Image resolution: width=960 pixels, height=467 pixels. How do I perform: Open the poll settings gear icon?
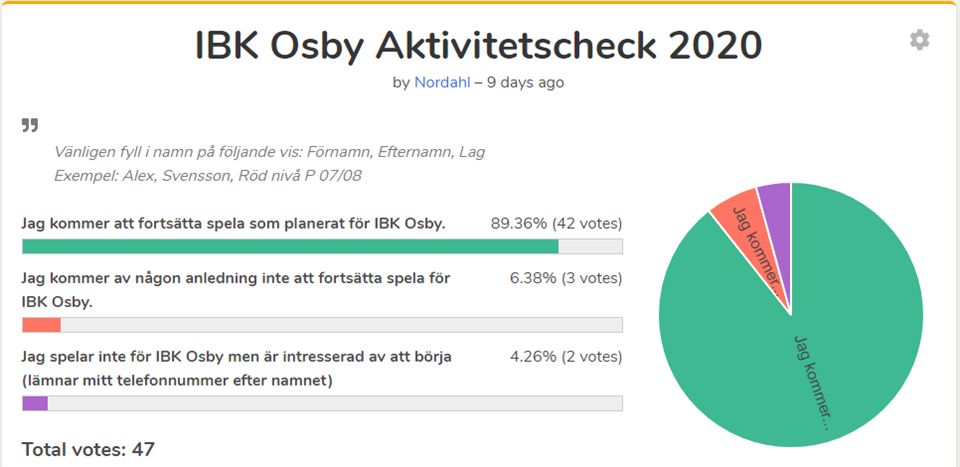click(919, 40)
